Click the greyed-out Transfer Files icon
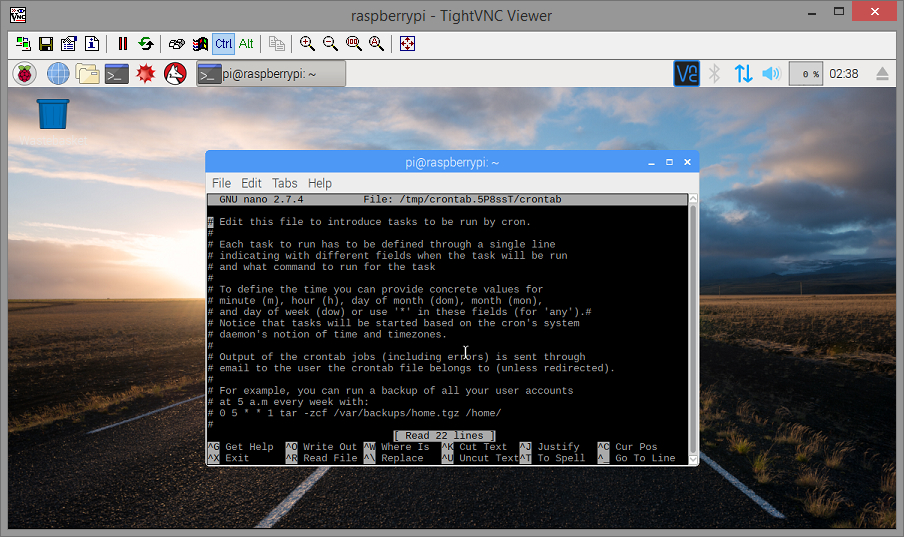904x537 pixels. point(277,44)
